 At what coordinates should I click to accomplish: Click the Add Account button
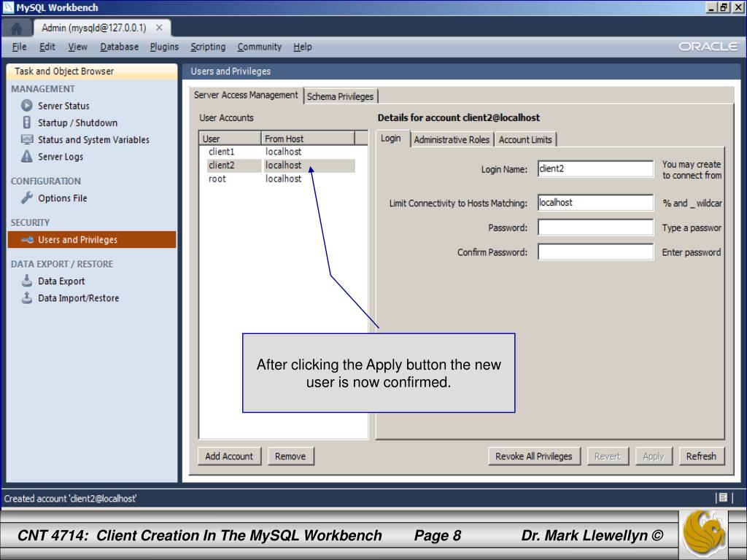pyautogui.click(x=229, y=456)
